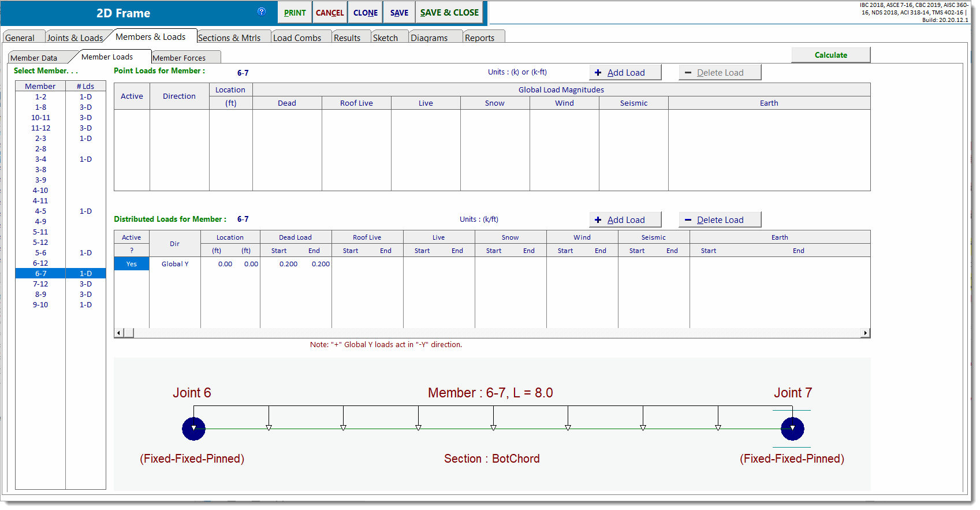Select member 1-2 in the member list
Screen dimensions: 980x510
click(40, 97)
